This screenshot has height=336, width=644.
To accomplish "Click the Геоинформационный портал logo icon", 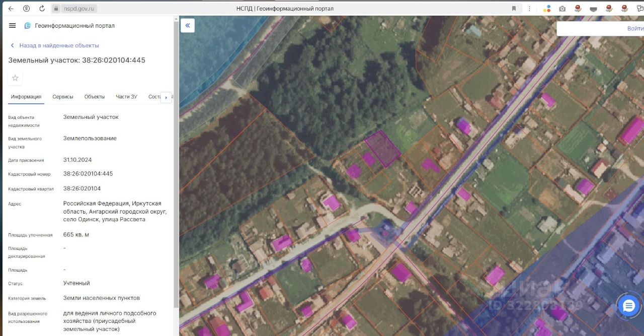I will 28,26.
